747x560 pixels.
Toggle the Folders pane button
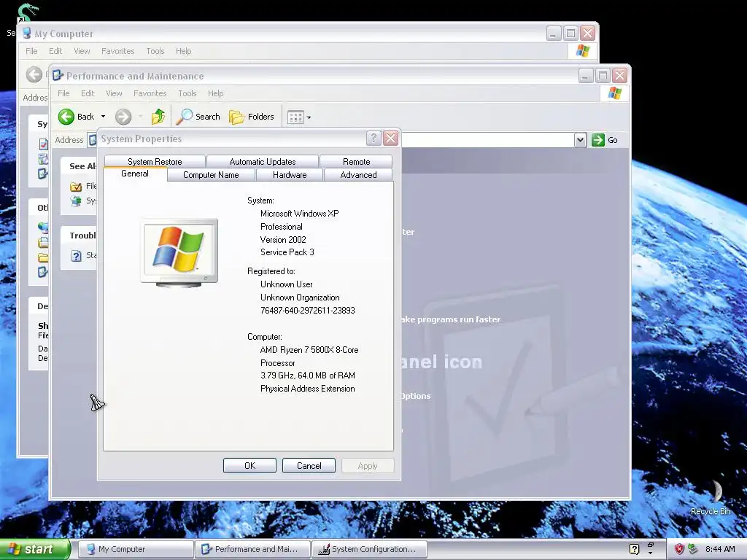point(252,117)
